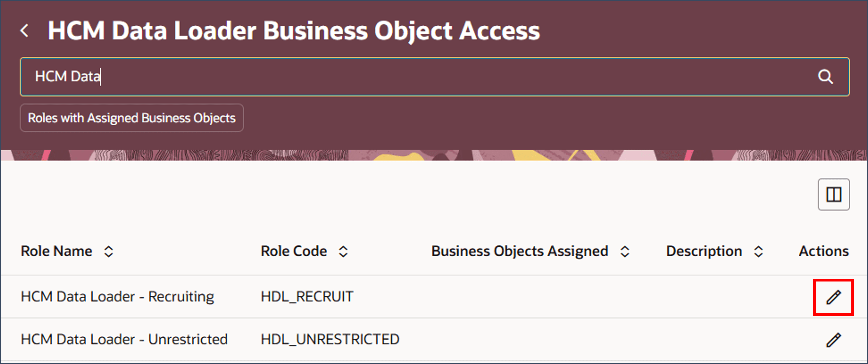
Task: Sort Business Objects Assigned using its arrows
Action: point(625,251)
